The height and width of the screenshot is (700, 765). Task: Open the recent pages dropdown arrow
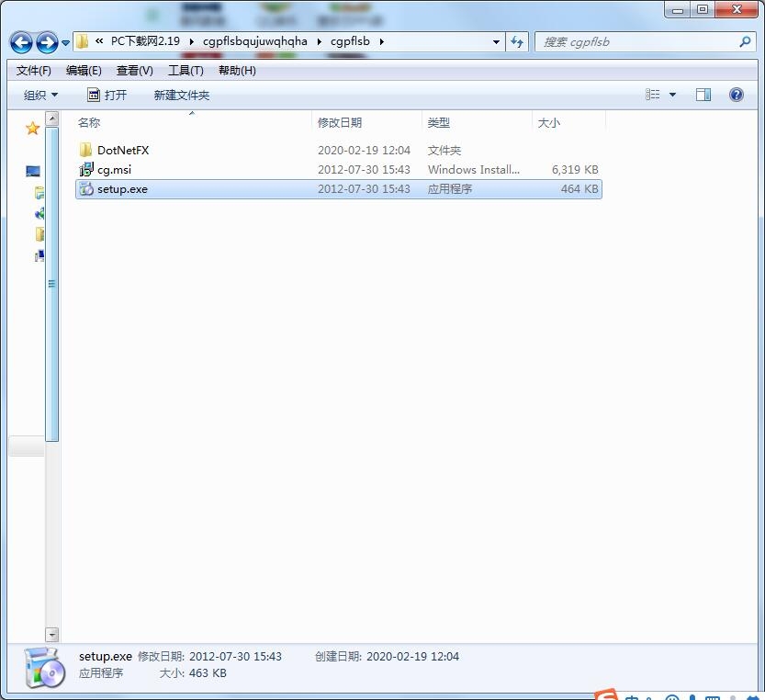point(65,43)
